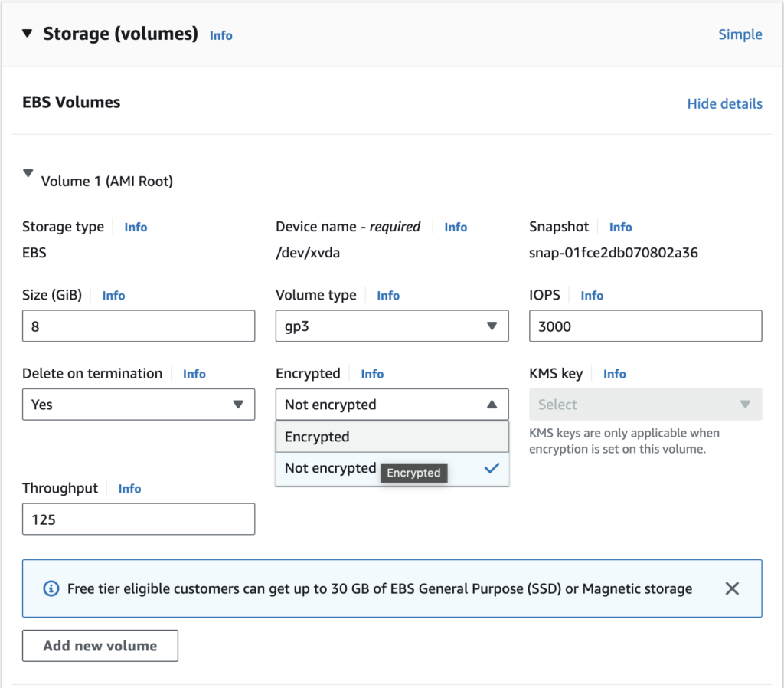The width and height of the screenshot is (784, 688).
Task: Click the Add new volume button
Action: coord(100,646)
